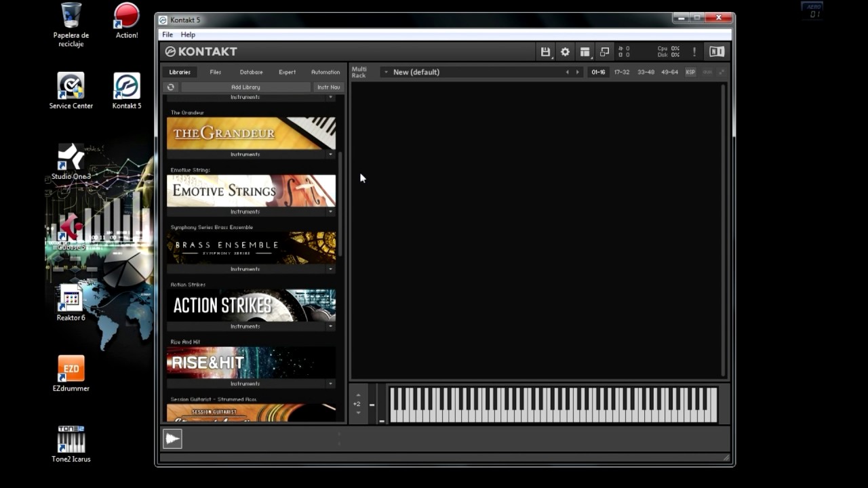Screen dimensions: 868x488
Task: Click the rack resize icon right of aux
Action: (722, 72)
